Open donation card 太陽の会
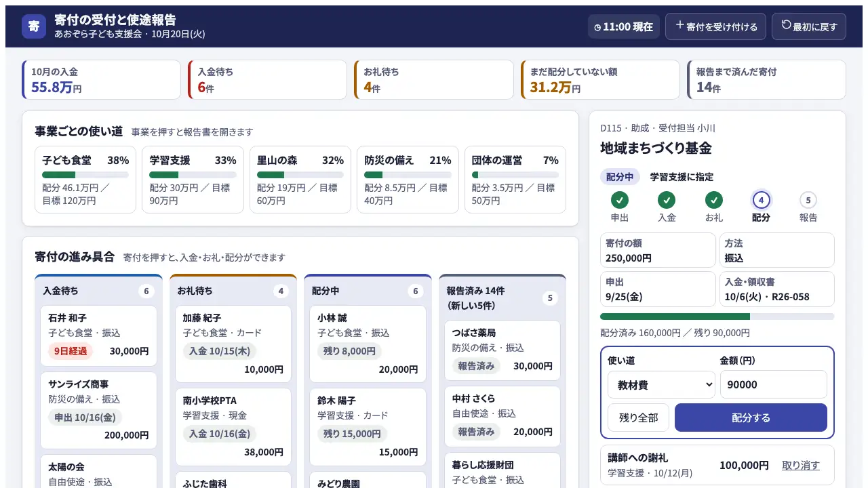Viewport: 868px width, 488px height. [x=99, y=472]
